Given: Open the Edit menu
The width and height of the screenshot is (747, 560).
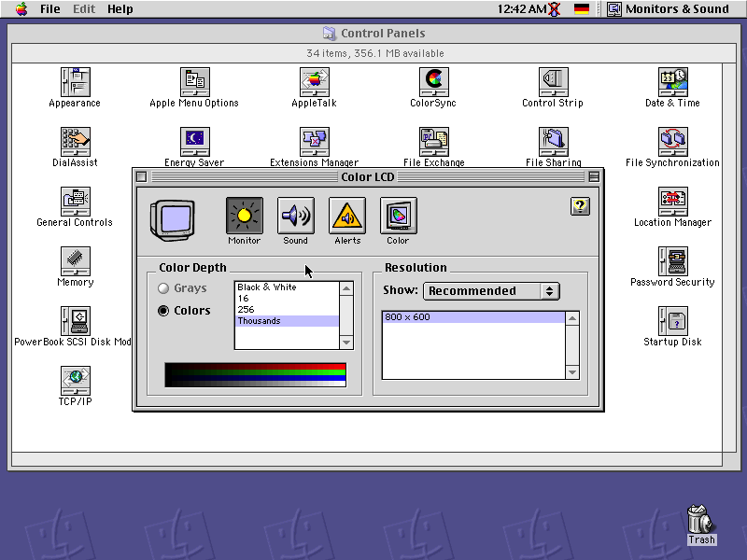Looking at the screenshot, I should (x=84, y=9).
